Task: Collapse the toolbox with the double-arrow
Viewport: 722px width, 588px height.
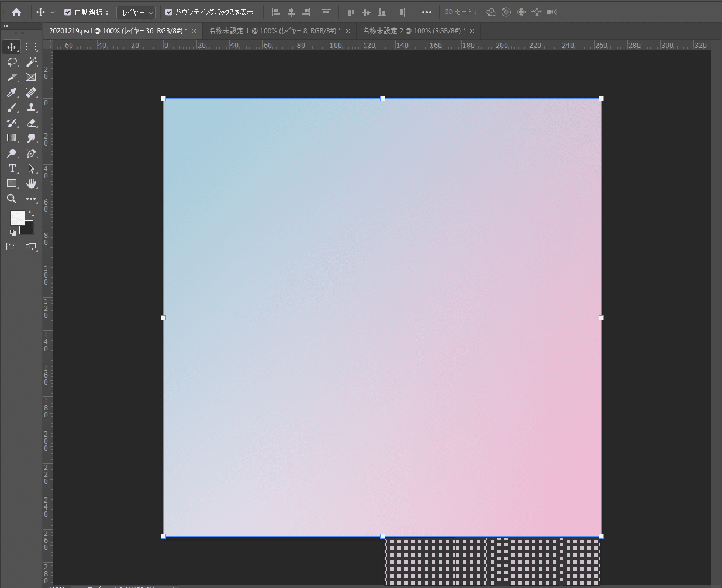Action: pyautogui.click(x=6, y=26)
